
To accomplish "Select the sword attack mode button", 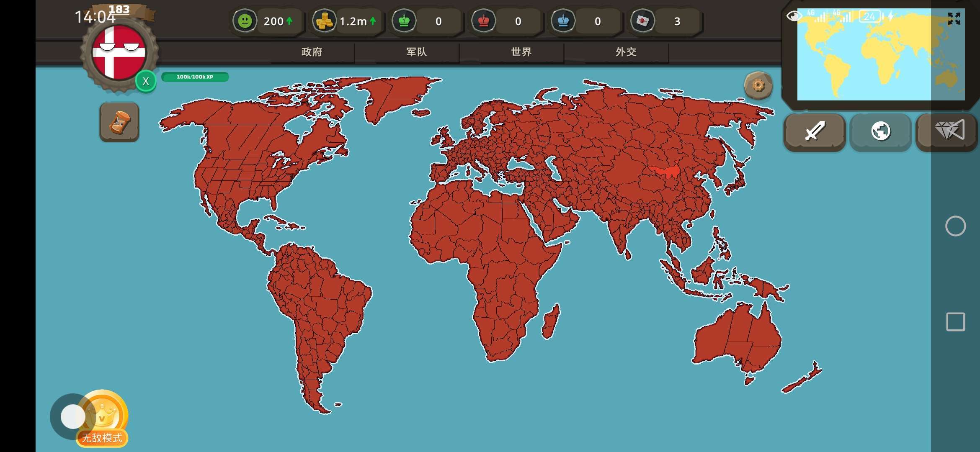I will [814, 131].
